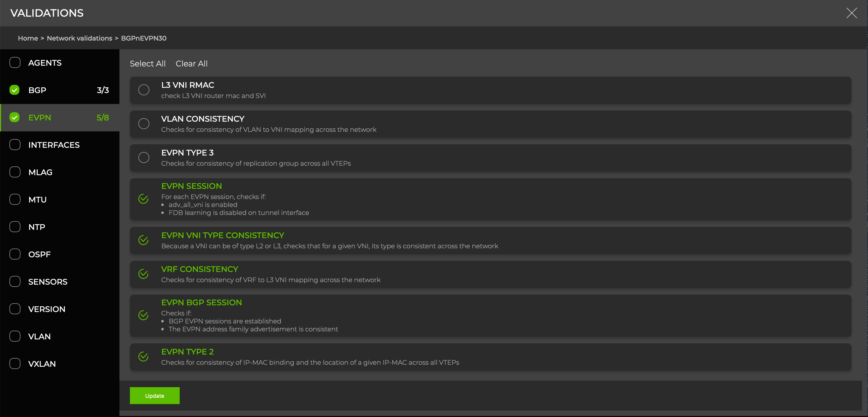Open the VXLAN validation category

coord(42,364)
